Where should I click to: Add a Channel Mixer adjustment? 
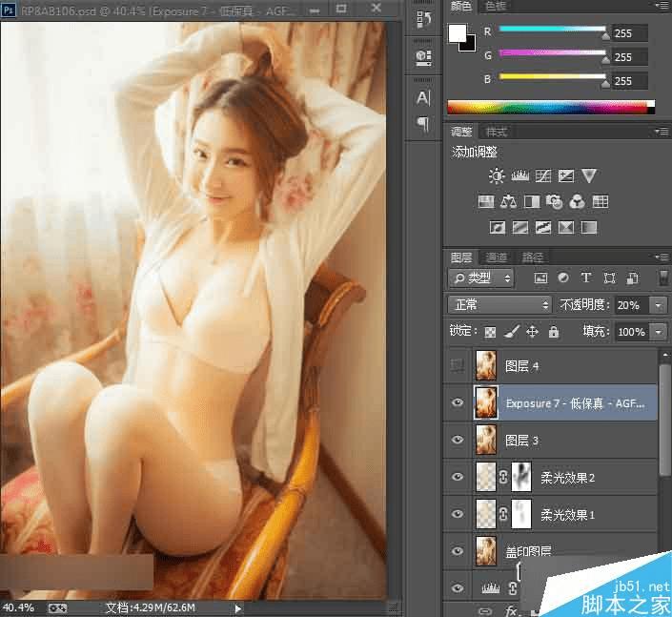pos(577,201)
